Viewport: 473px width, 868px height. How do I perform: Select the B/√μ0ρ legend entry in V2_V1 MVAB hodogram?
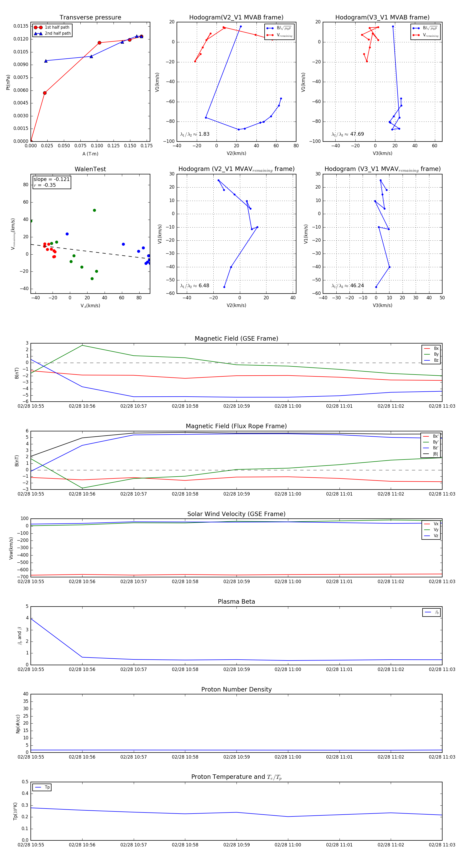(x=279, y=28)
